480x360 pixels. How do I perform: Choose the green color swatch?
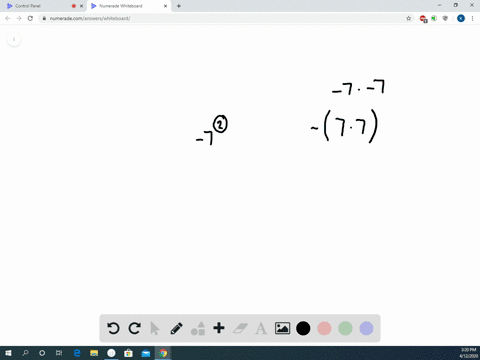coord(345,328)
